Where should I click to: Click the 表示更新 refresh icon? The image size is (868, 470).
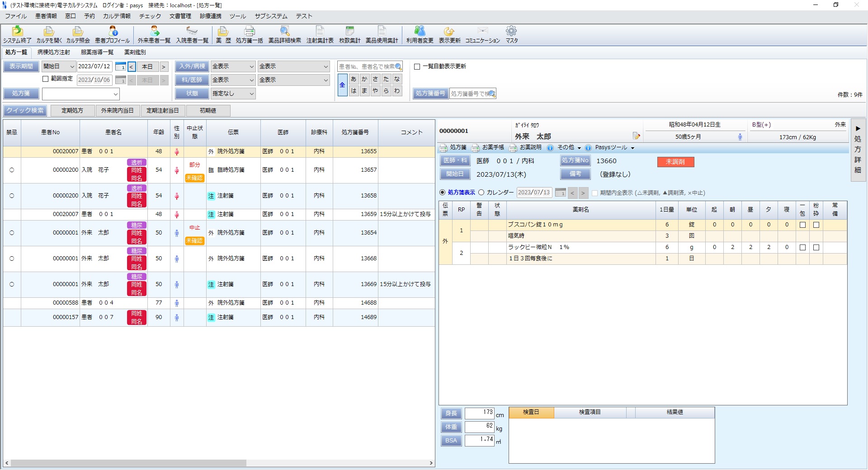(449, 31)
